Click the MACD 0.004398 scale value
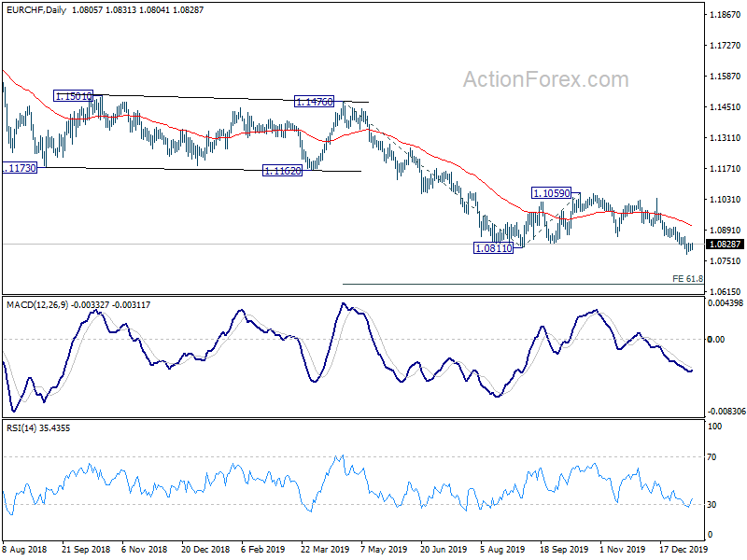Image resolution: width=747 pixels, height=560 pixels. (x=726, y=303)
